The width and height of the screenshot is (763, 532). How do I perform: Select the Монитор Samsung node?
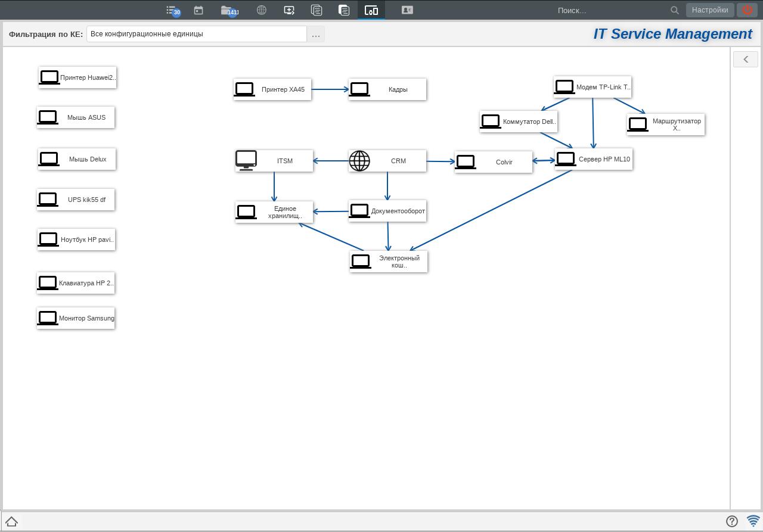[x=76, y=318]
